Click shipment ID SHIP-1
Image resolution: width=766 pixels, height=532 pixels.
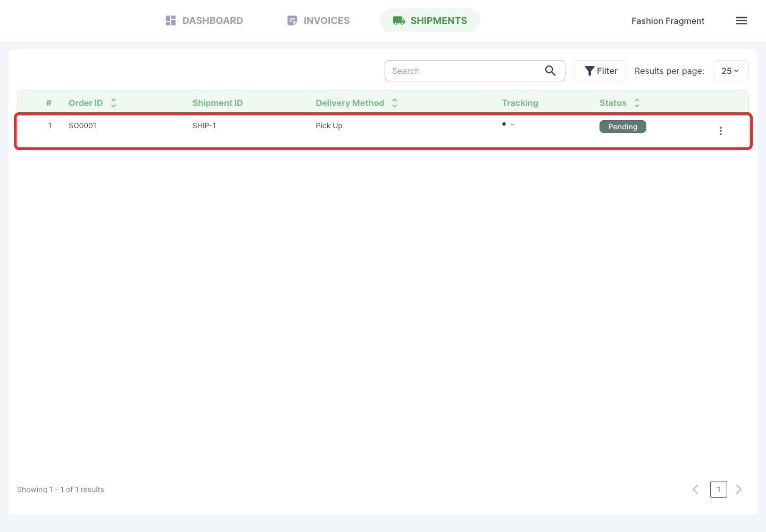pos(204,126)
